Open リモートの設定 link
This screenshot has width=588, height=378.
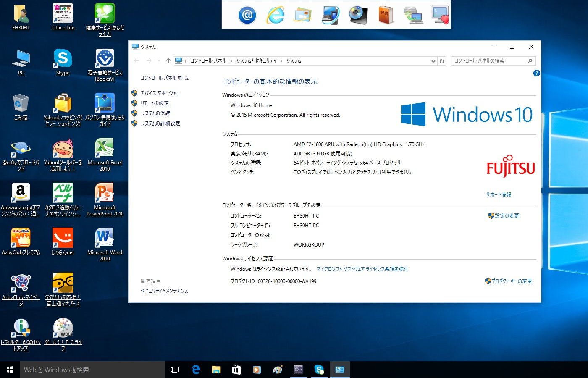pos(155,103)
